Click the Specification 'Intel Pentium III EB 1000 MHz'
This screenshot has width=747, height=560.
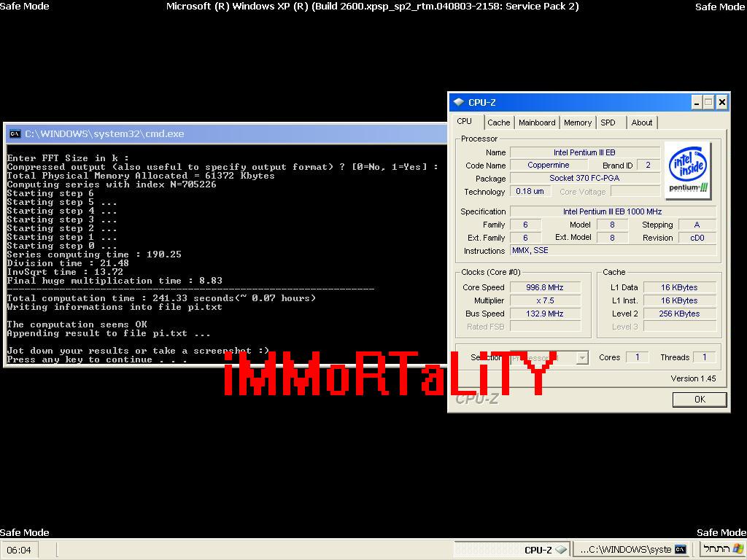tap(613, 211)
